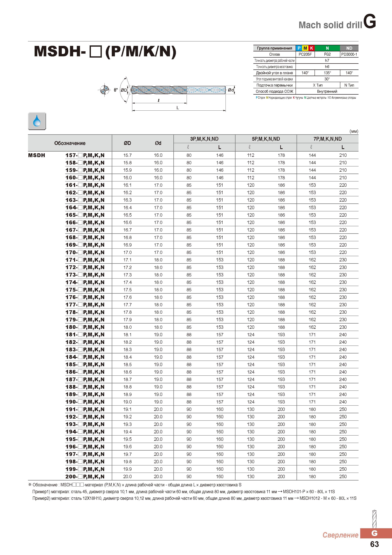Click the orange G section tab
This screenshot has height=555, width=392.
point(376,533)
